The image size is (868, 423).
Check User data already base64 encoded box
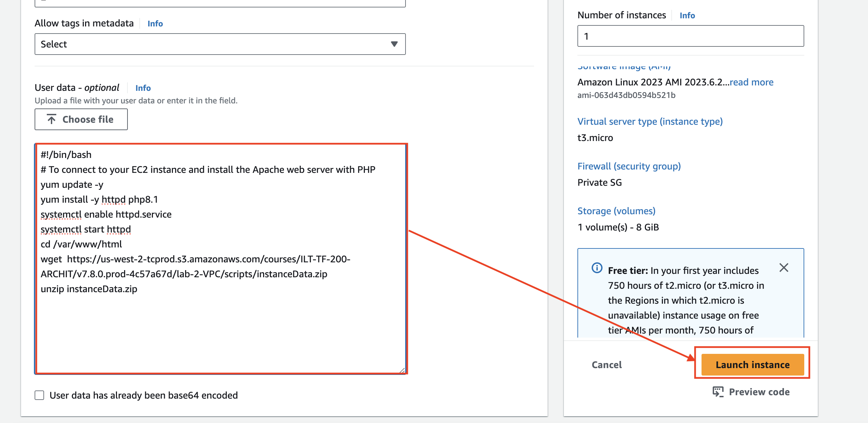39,395
